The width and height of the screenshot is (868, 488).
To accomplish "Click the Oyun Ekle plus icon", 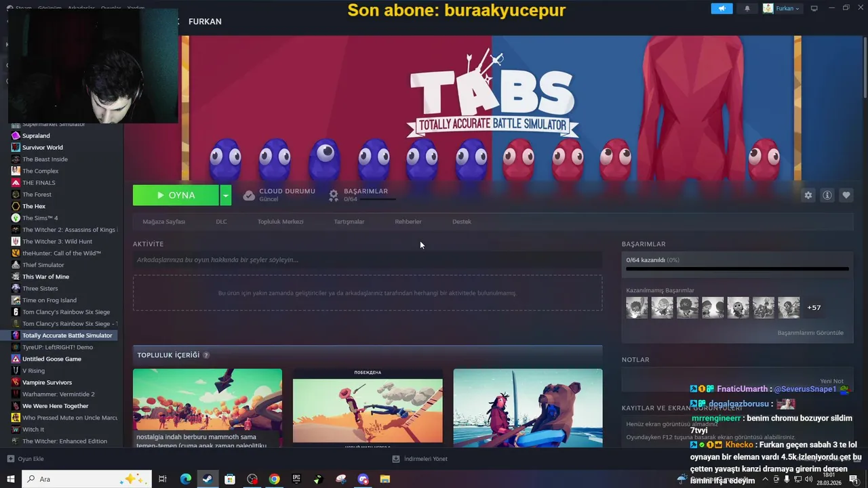I will pyautogui.click(x=10, y=459).
